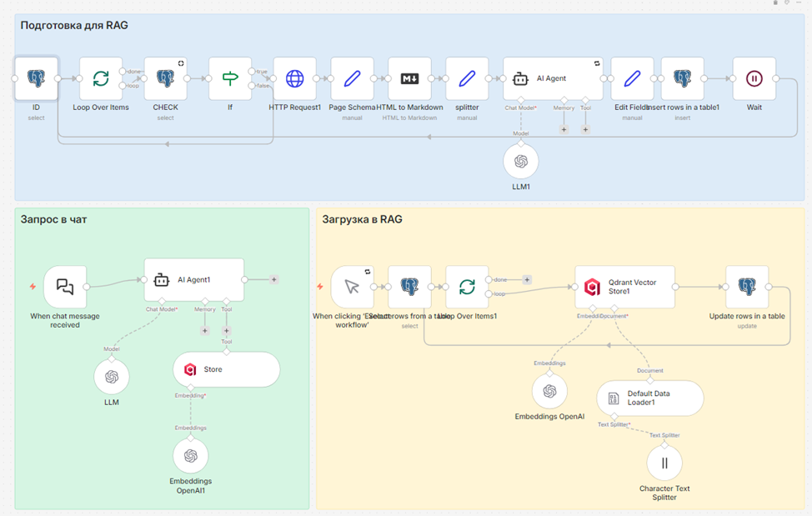Select the HTML to Markdown node
This screenshot has width=812, height=516.
pyautogui.click(x=409, y=78)
